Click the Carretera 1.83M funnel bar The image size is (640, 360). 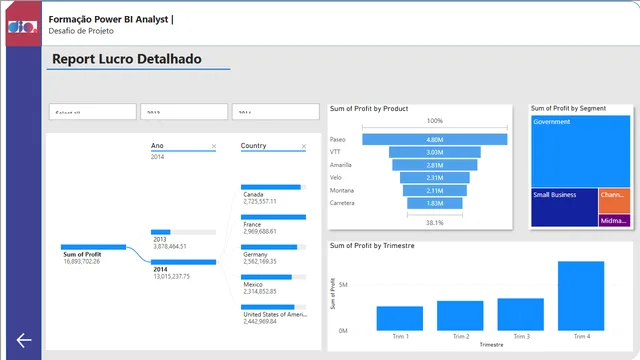435,203
